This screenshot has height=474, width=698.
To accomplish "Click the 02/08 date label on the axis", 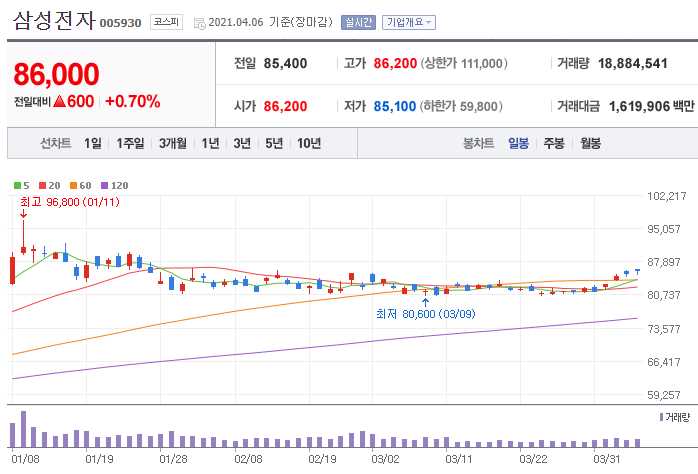I will tap(248, 459).
